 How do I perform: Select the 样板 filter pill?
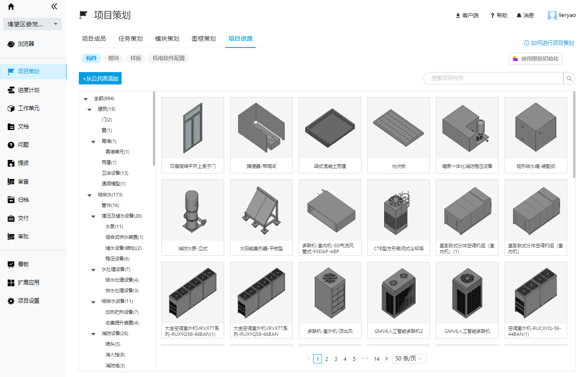coord(136,59)
